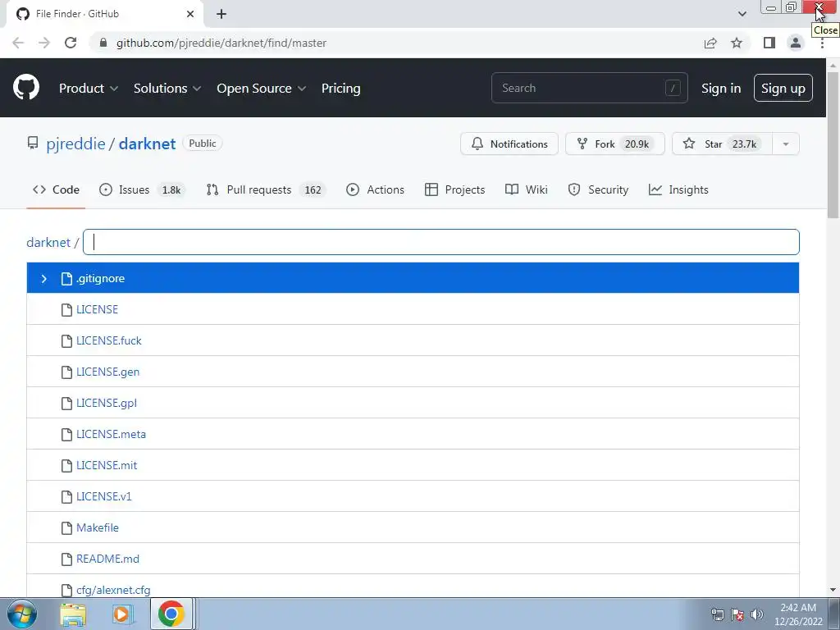Open the Pricing page
Image resolution: width=840 pixels, height=630 pixels.
click(x=340, y=89)
